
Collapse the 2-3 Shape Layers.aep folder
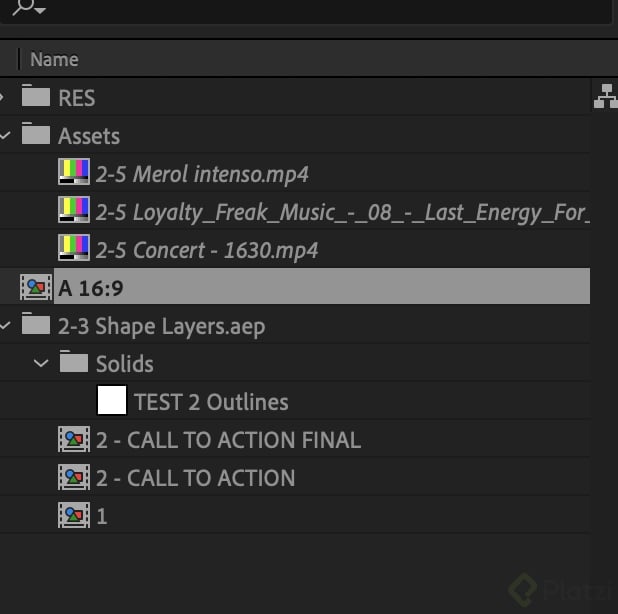[4, 326]
